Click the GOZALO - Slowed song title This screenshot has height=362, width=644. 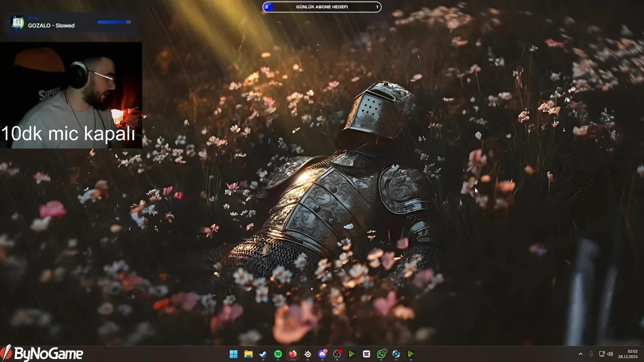(x=51, y=26)
